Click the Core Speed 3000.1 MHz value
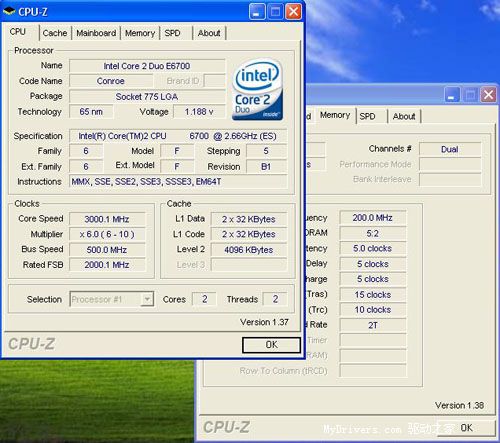The image size is (500, 443). (x=107, y=219)
